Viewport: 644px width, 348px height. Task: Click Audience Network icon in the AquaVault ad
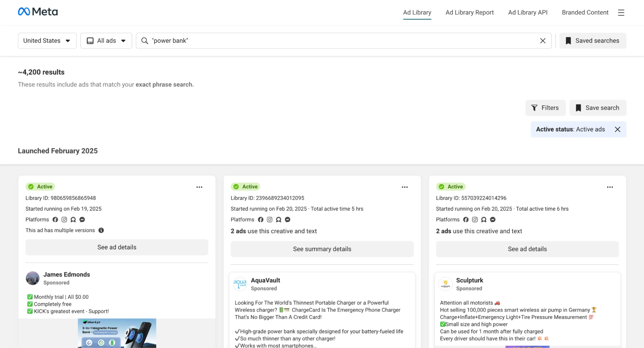(279, 219)
